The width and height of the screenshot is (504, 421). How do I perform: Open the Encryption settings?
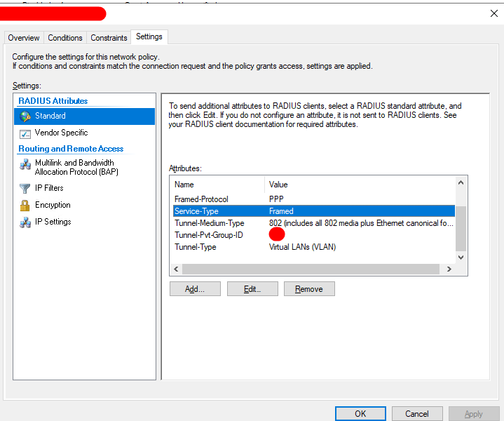click(53, 205)
